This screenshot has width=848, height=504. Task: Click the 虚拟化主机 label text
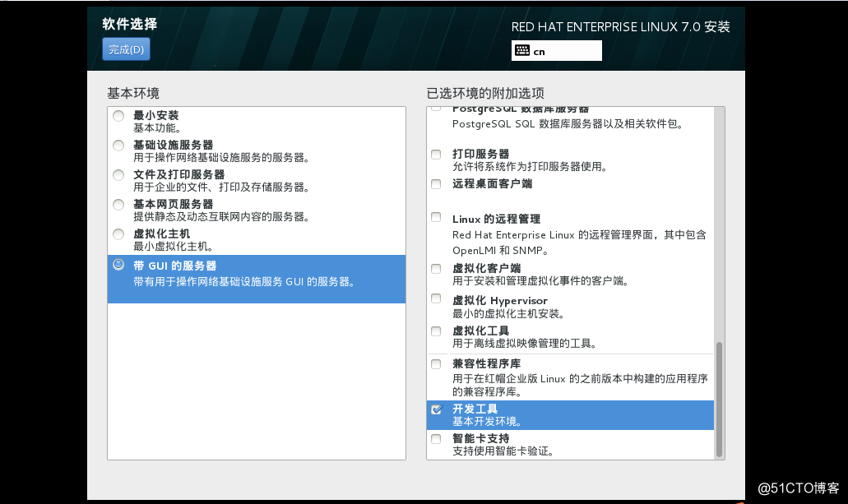tap(162, 234)
